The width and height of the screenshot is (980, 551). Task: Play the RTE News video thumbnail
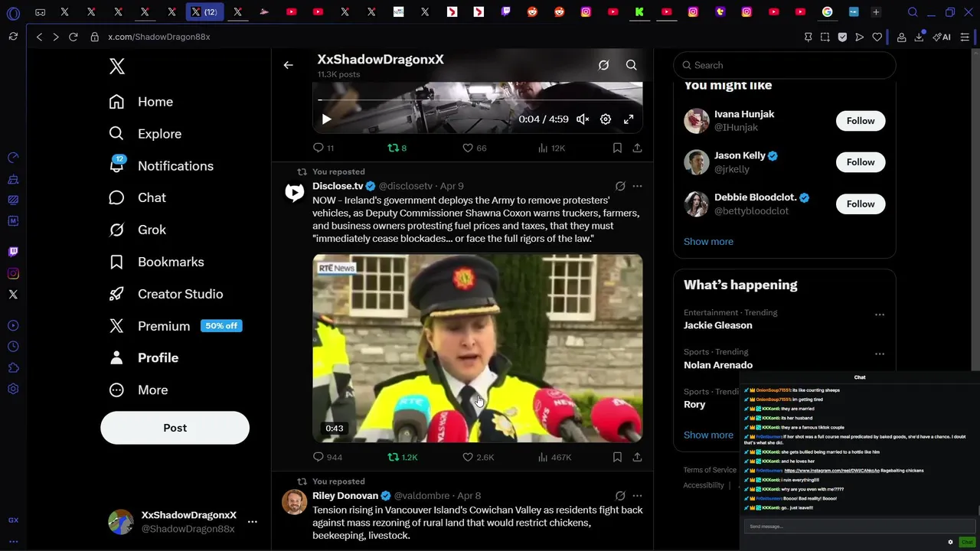click(478, 348)
